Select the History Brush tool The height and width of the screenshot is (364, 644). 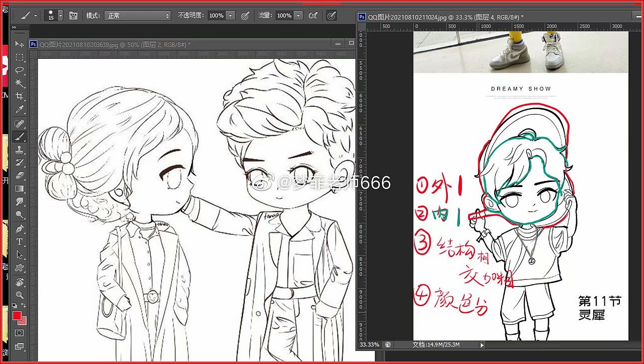[x=20, y=163]
